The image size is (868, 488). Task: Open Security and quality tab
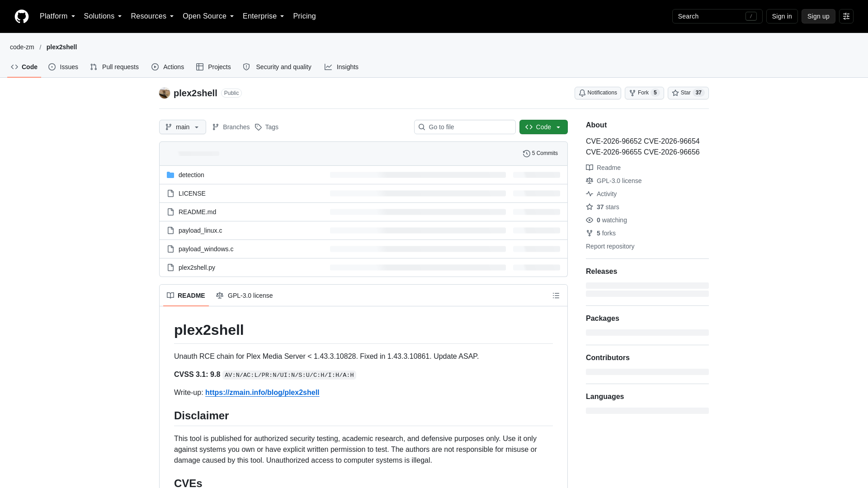[x=277, y=67]
